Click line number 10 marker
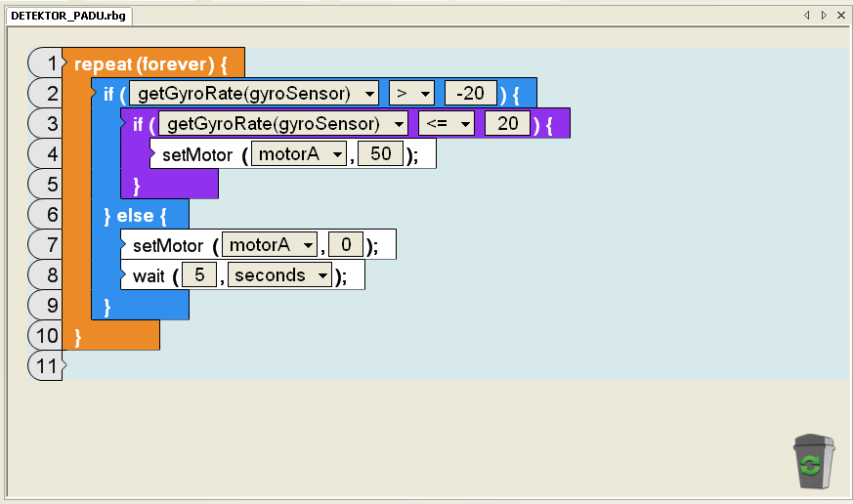Screen dimensions: 853x504 tap(47, 336)
